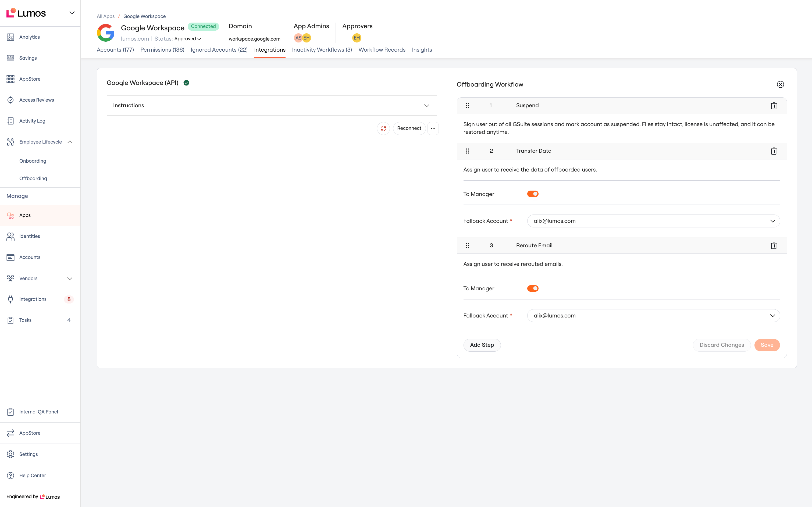Click the refresh sync icon beside Reconnect

pos(383,128)
